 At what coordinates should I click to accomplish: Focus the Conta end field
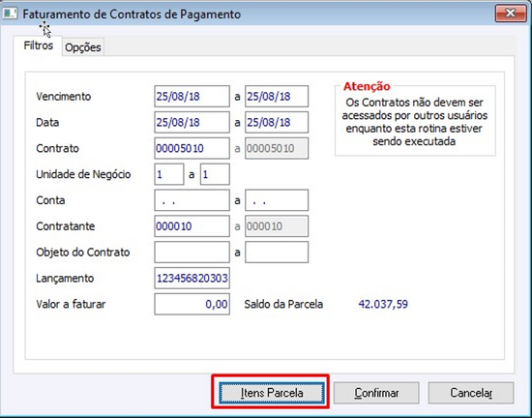point(277,200)
